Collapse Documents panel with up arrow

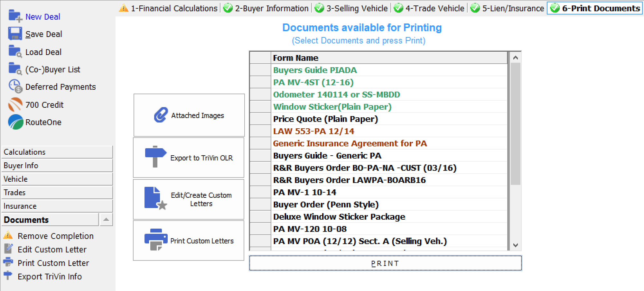[x=106, y=219]
